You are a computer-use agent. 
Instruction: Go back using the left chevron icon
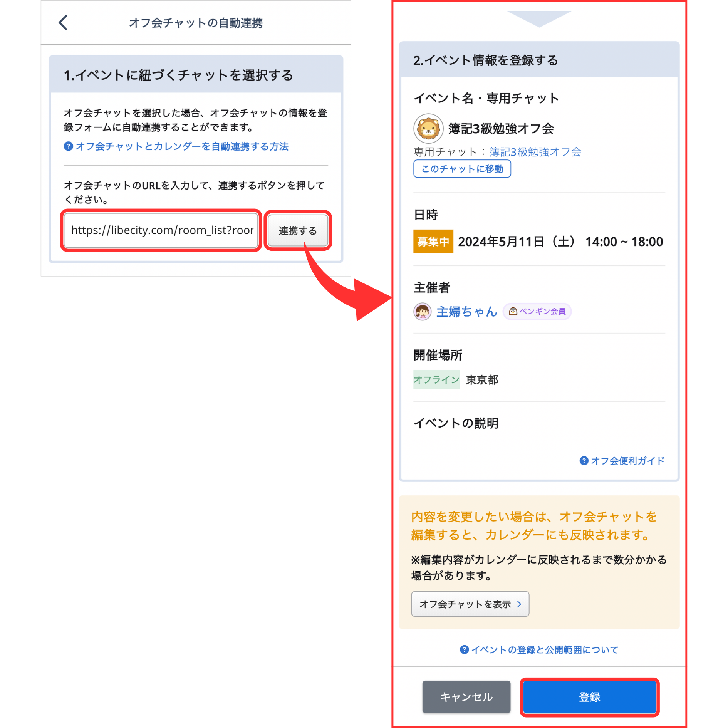click(63, 23)
